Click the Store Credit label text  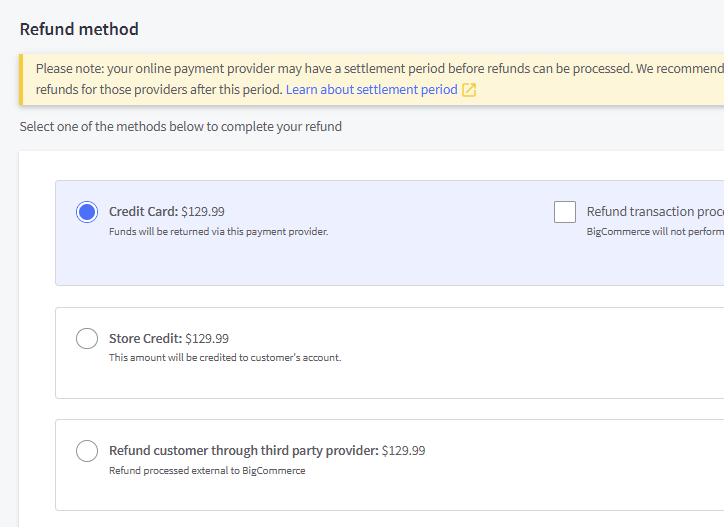coord(145,339)
